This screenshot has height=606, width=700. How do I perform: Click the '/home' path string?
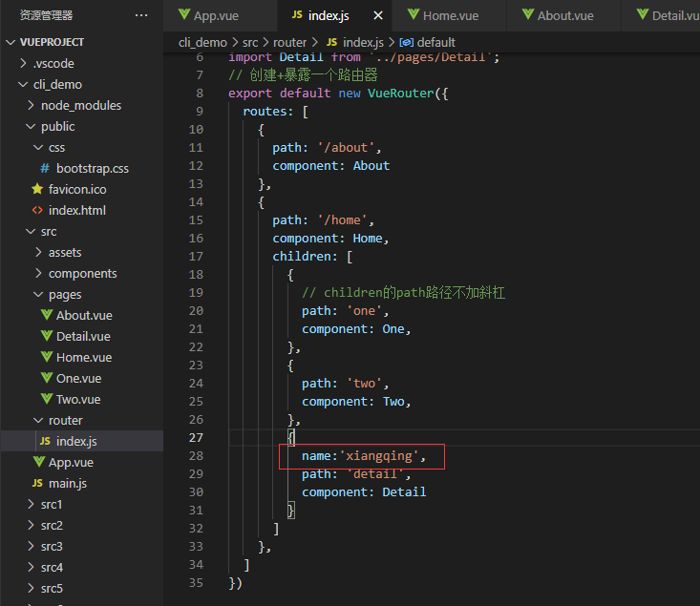tap(343, 220)
